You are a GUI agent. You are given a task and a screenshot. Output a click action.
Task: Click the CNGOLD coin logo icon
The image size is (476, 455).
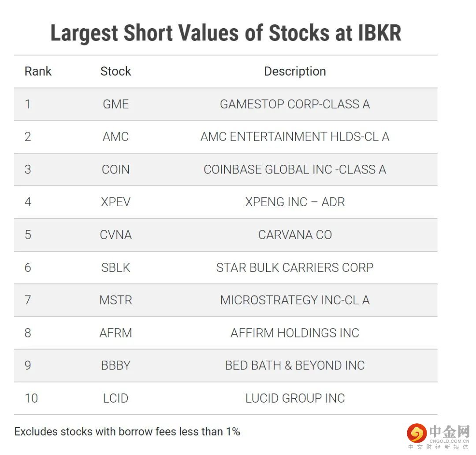point(416,433)
